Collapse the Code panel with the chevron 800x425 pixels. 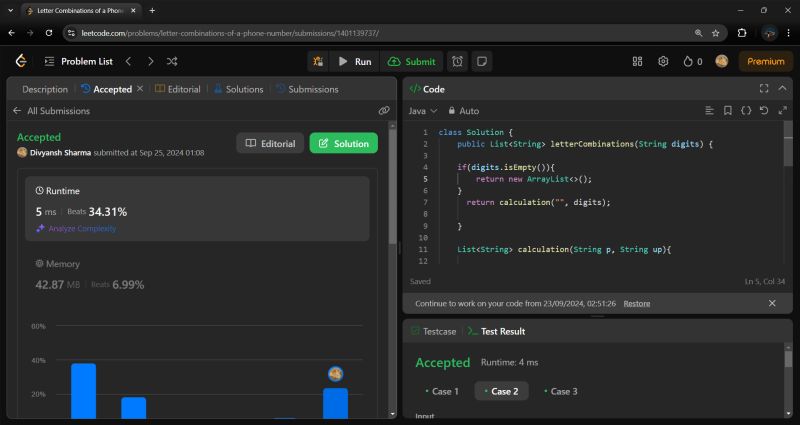click(781, 88)
